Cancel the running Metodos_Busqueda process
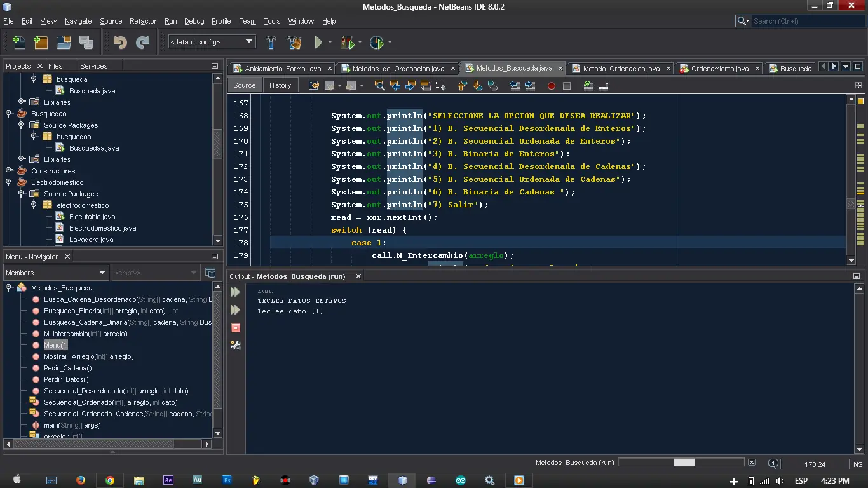 (752, 463)
